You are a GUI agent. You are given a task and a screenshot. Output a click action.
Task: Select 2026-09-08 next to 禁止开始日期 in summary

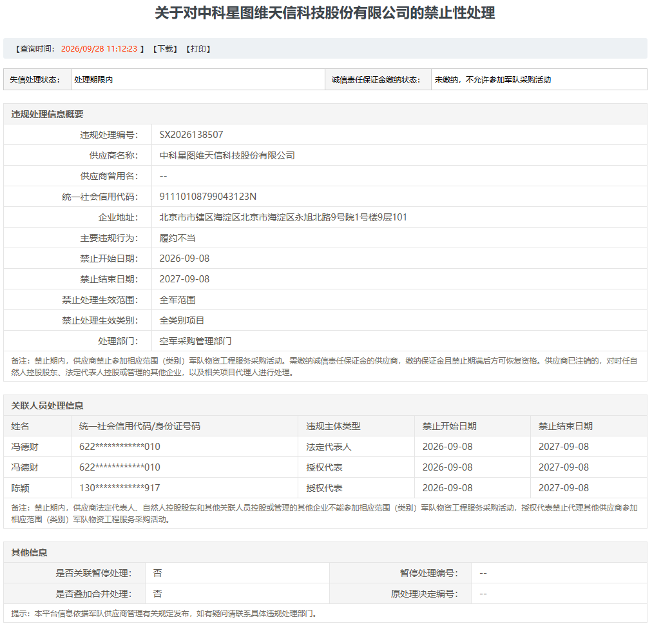pyautogui.click(x=184, y=259)
